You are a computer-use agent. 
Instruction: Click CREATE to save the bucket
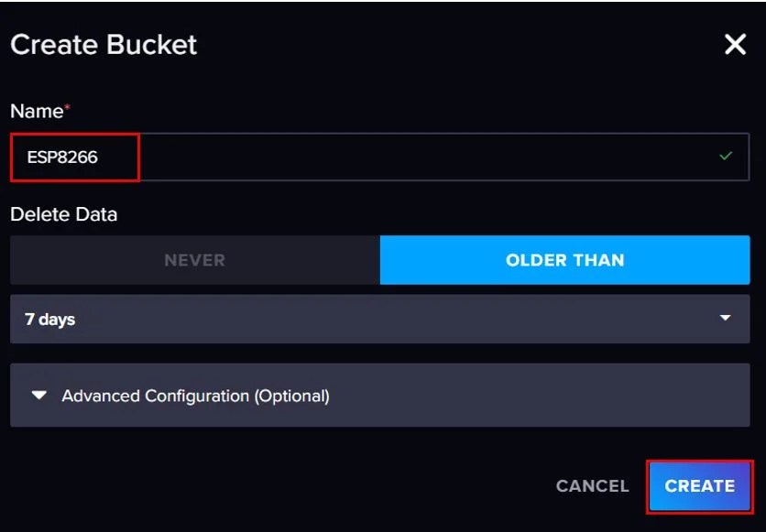coord(699,486)
